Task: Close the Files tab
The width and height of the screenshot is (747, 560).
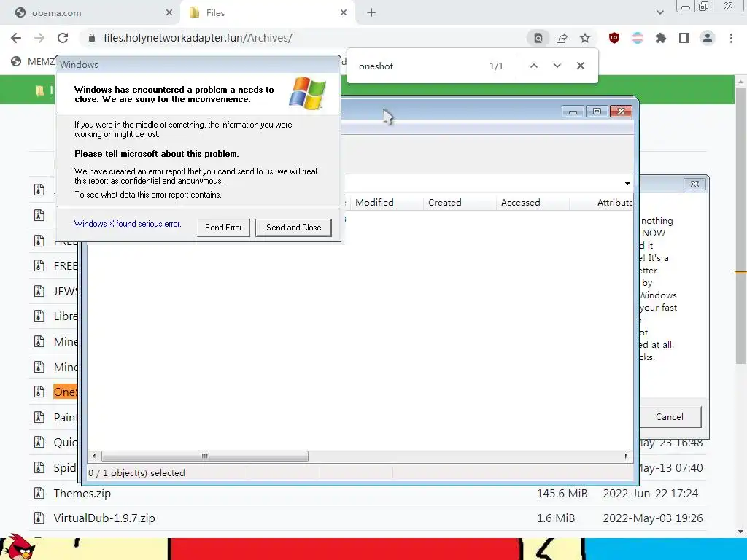Action: 344,13
